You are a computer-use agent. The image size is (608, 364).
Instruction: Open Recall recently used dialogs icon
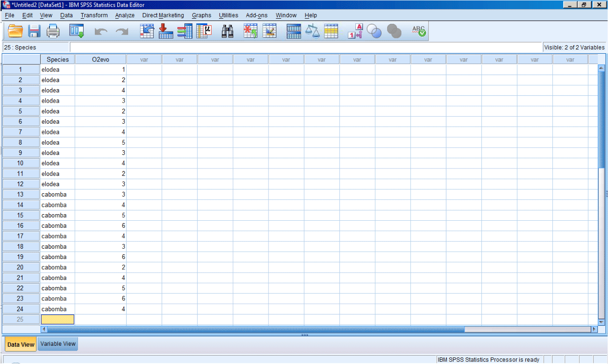pos(76,31)
